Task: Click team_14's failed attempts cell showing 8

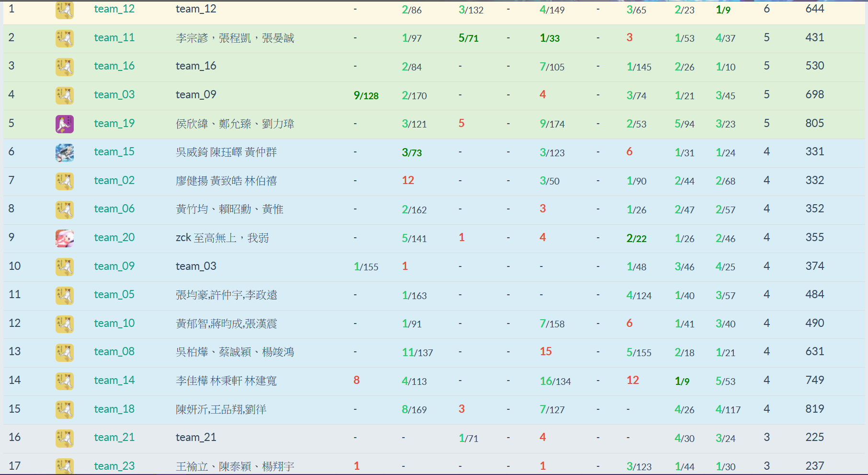Action: click(356, 380)
